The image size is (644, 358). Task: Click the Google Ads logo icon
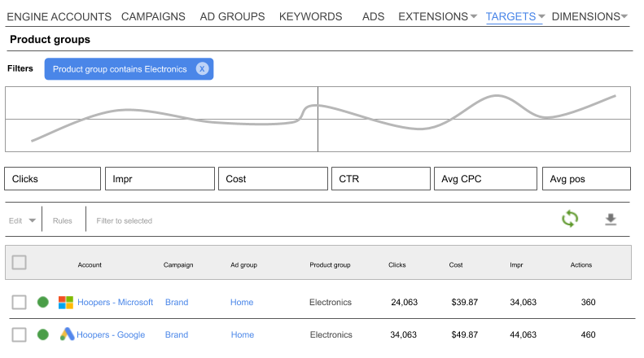point(66,334)
